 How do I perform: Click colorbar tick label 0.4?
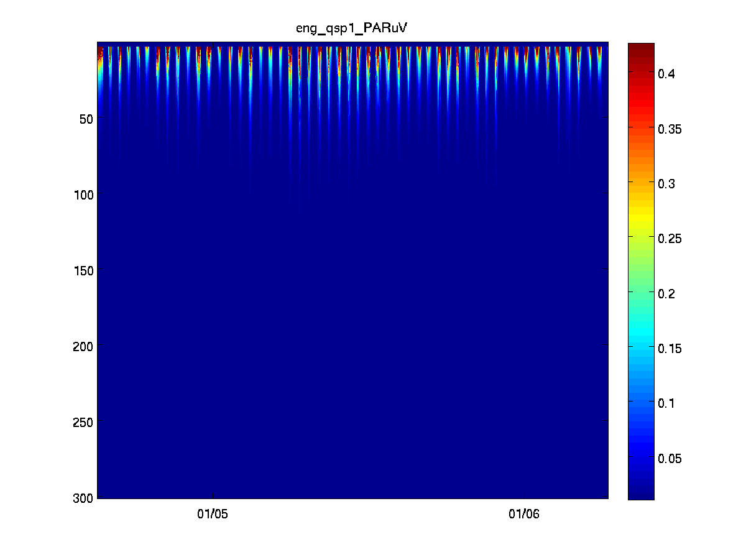point(666,74)
